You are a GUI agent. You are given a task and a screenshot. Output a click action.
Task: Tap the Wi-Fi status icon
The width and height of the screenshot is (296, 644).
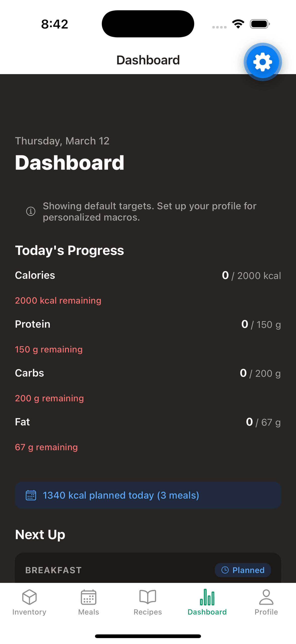tap(238, 24)
